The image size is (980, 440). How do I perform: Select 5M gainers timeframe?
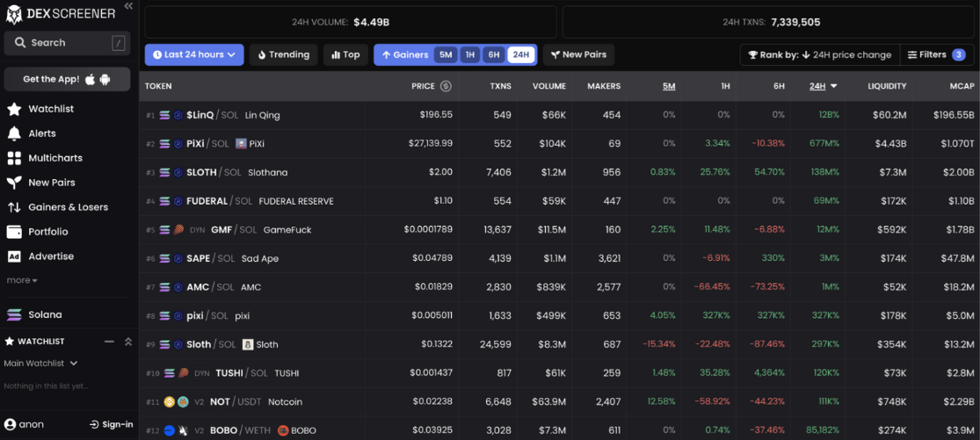pyautogui.click(x=446, y=55)
